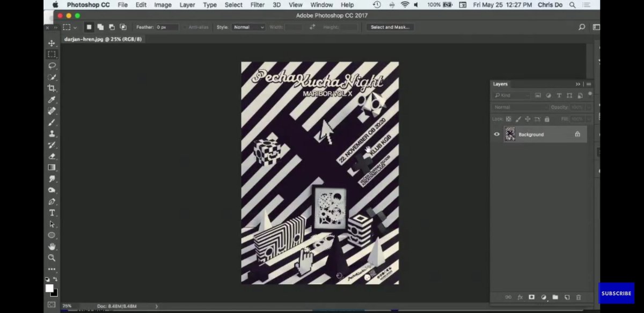Toggle Lock transparent pixels
This screenshot has height=313, width=644.
pyautogui.click(x=509, y=119)
